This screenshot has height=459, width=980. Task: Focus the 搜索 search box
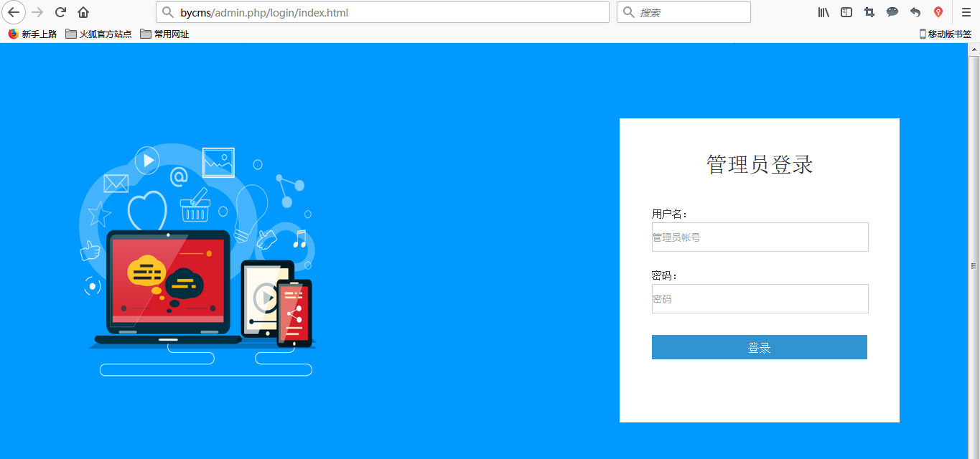683,12
